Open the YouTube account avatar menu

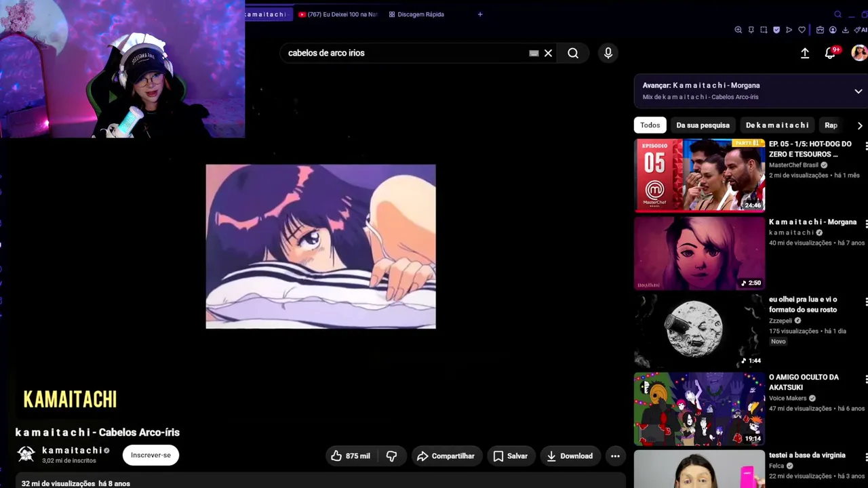(859, 53)
